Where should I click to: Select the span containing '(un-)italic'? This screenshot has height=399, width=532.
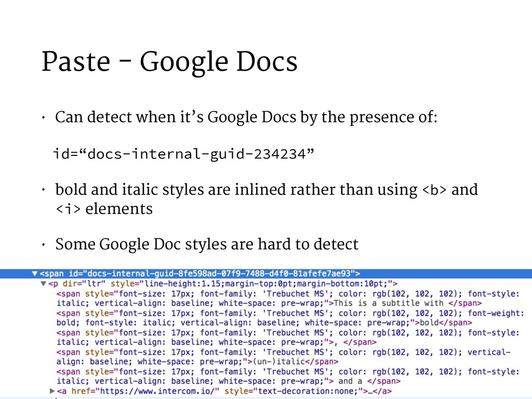[x=283, y=357]
